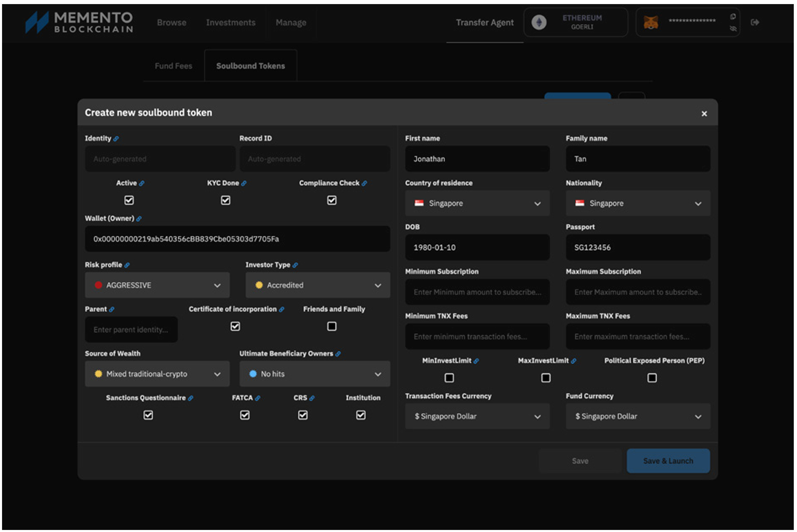Click the Save & Launch button
The height and width of the screenshot is (532, 797).
(668, 461)
